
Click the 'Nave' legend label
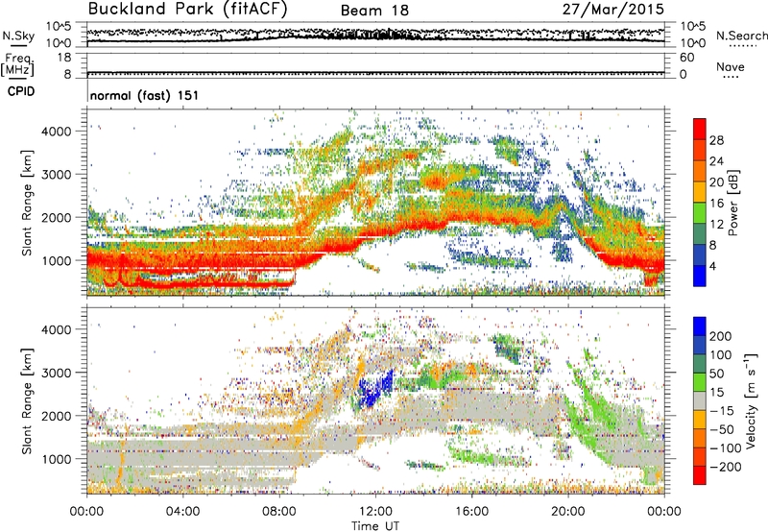coord(731,66)
